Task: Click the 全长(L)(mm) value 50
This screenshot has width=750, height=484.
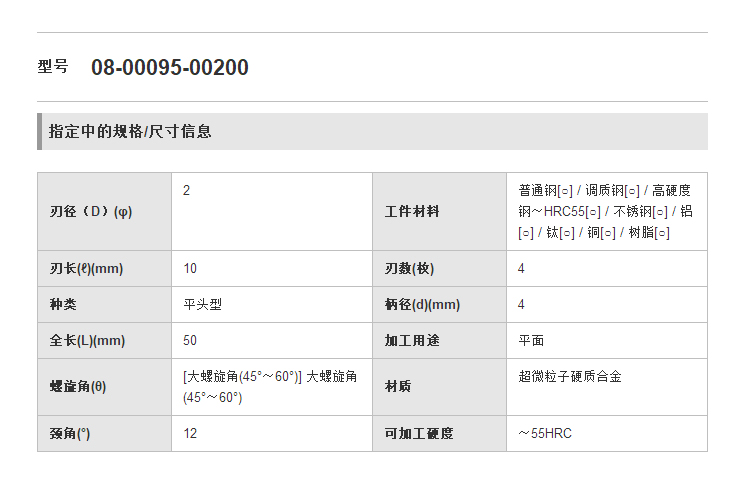Action: pos(190,340)
